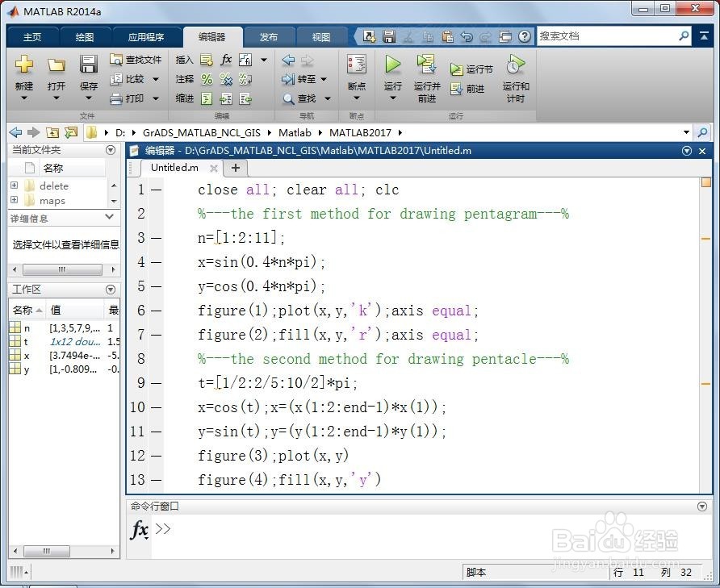Screen dimensions: 720x588
Task: Toggle breakpoint dash on line 1
Action: [x=156, y=190]
